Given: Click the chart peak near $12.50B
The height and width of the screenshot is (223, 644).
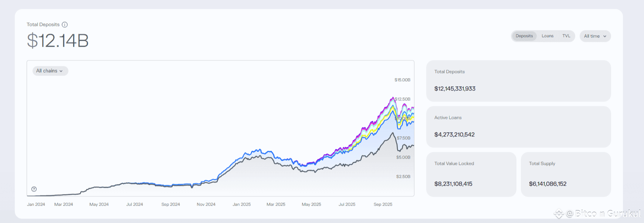Looking at the screenshot, I should click(393, 98).
